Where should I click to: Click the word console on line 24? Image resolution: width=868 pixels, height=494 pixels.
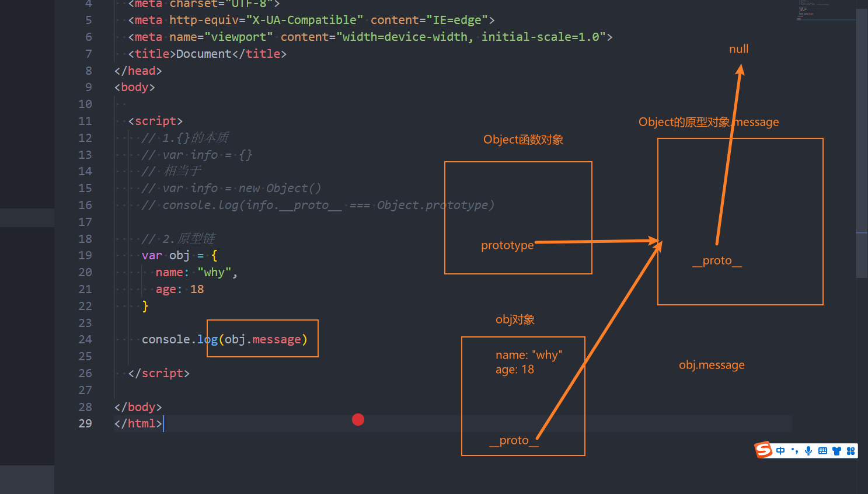[166, 339]
